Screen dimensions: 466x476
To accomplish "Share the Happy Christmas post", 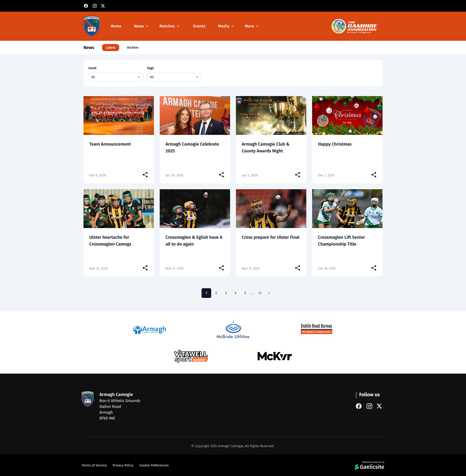I will (x=374, y=175).
